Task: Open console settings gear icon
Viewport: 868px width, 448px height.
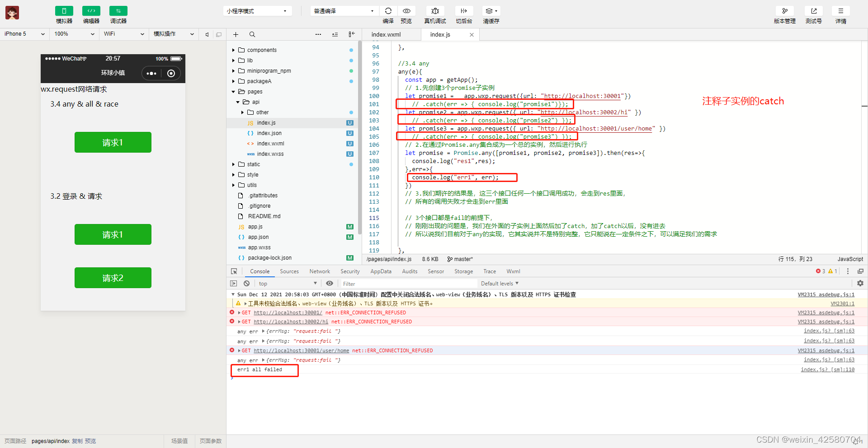Action: click(x=860, y=283)
